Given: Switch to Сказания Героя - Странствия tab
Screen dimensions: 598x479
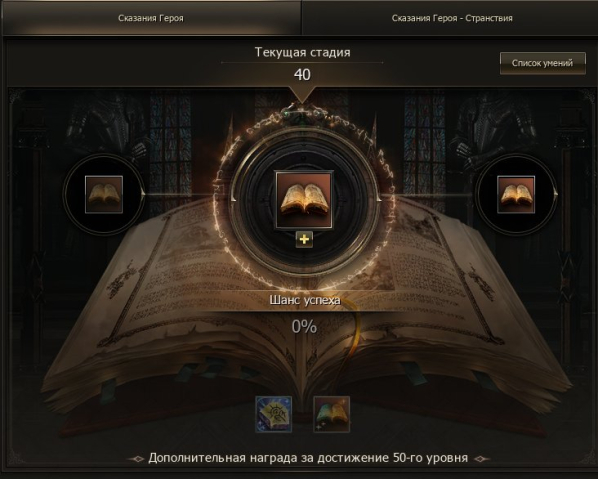Looking at the screenshot, I should pyautogui.click(x=452, y=18).
